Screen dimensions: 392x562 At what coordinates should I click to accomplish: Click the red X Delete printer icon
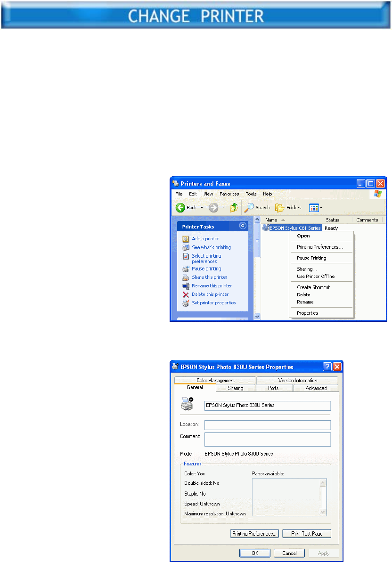pyautogui.click(x=186, y=294)
